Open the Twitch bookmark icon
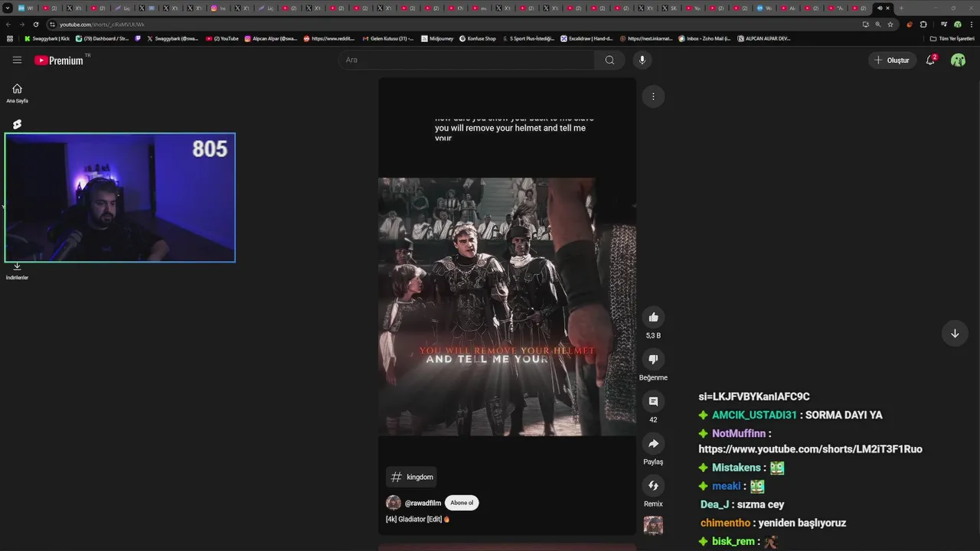This screenshot has width=980, height=551. [138, 38]
